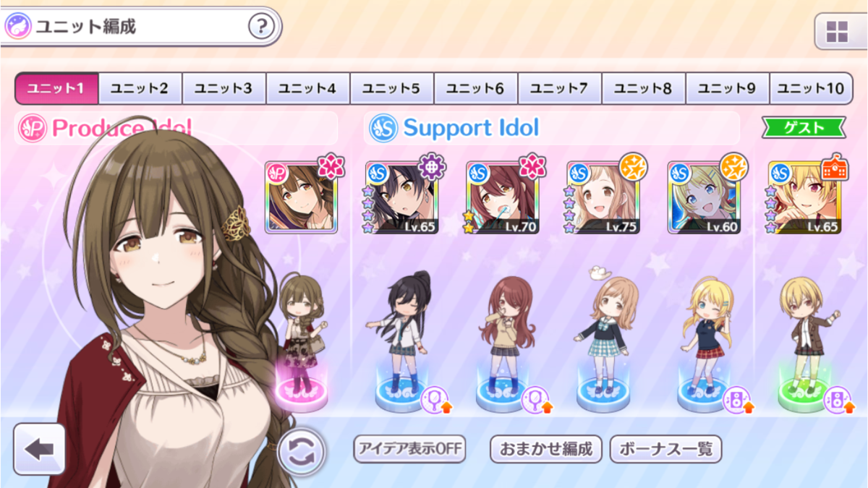868x488 pixels.
Task: Open the ボーナス一覧 list
Action: 665,449
